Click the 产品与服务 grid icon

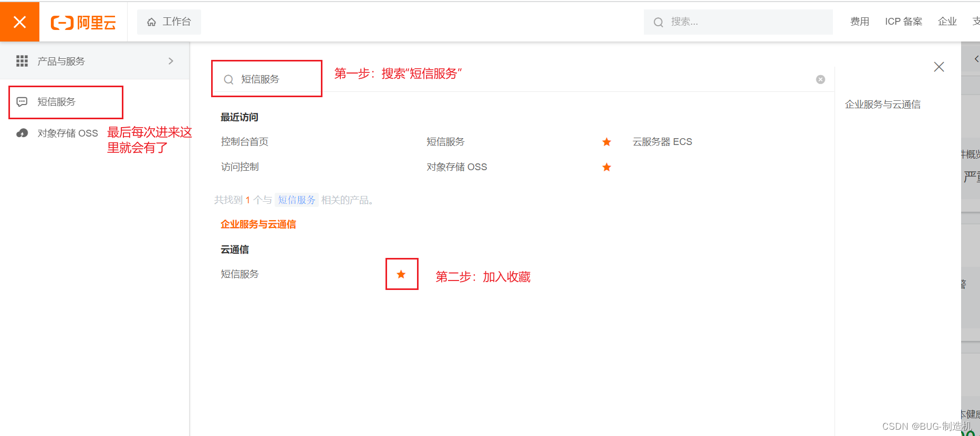(22, 61)
